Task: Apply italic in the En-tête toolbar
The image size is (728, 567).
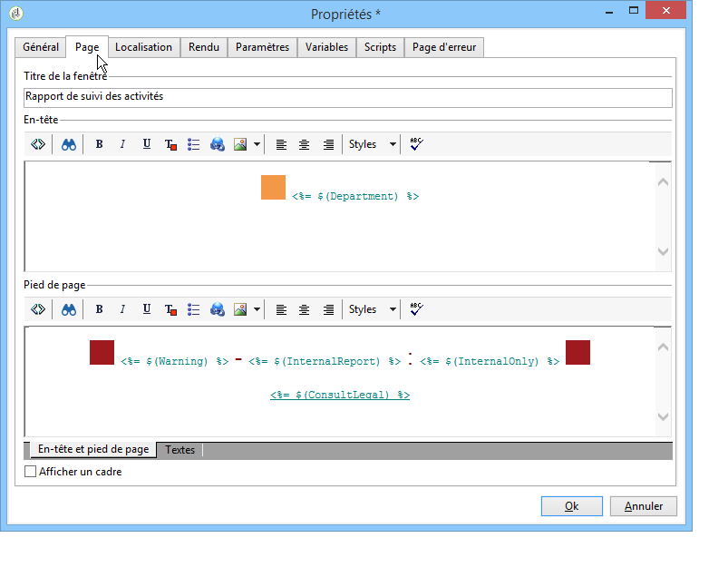Action: [x=122, y=144]
